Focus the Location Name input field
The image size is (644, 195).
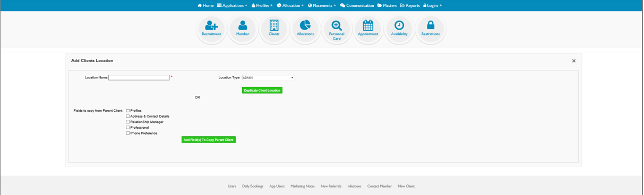click(x=139, y=77)
